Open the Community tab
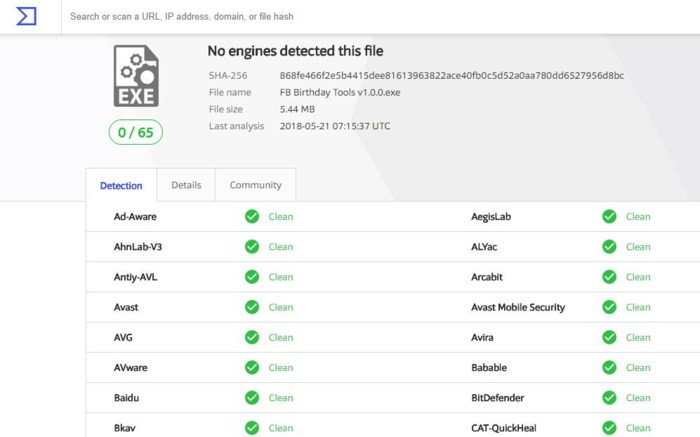The width and height of the screenshot is (700, 437). coord(255,185)
